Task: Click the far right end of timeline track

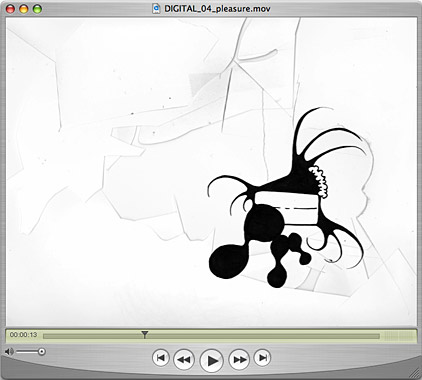Action: (x=378, y=336)
